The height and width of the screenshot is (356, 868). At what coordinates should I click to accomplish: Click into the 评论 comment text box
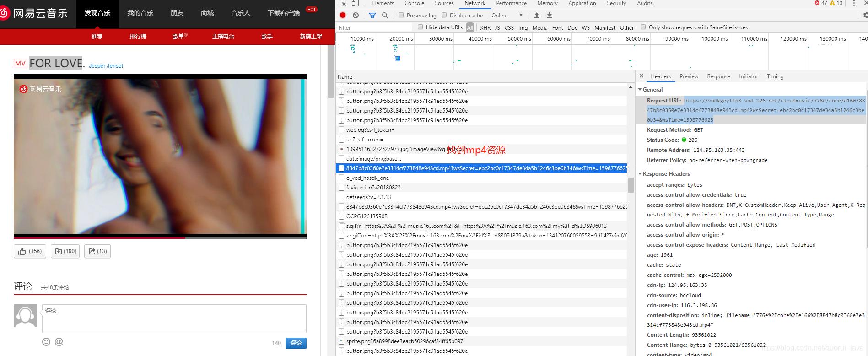tap(174, 318)
